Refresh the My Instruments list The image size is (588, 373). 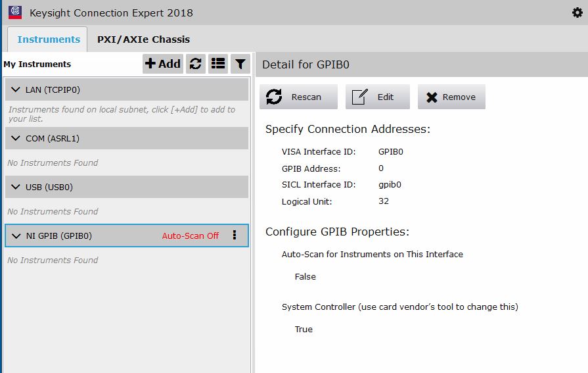pos(195,63)
